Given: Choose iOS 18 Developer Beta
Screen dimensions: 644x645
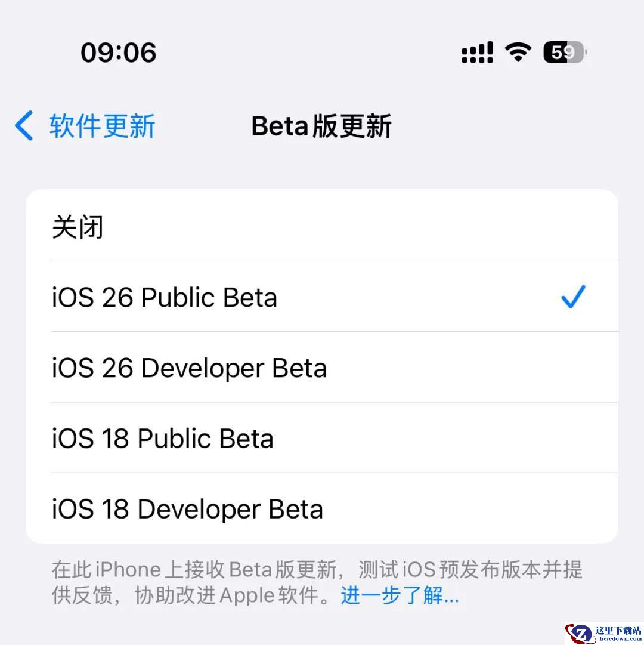Looking at the screenshot, I should pos(322,508).
